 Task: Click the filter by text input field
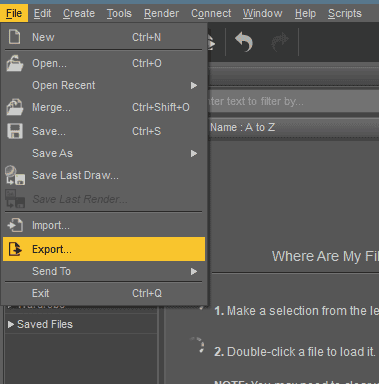point(294,101)
